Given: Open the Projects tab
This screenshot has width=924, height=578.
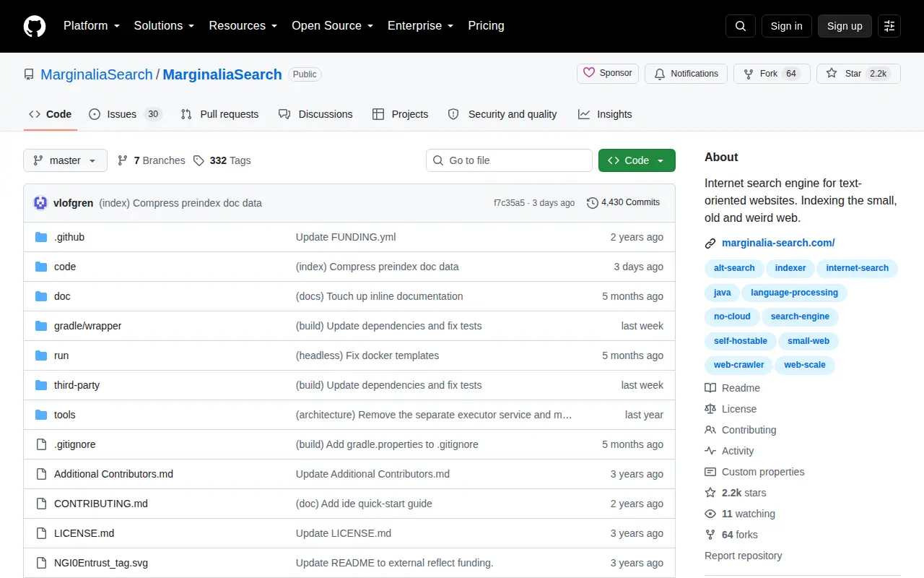Looking at the screenshot, I should tap(401, 114).
